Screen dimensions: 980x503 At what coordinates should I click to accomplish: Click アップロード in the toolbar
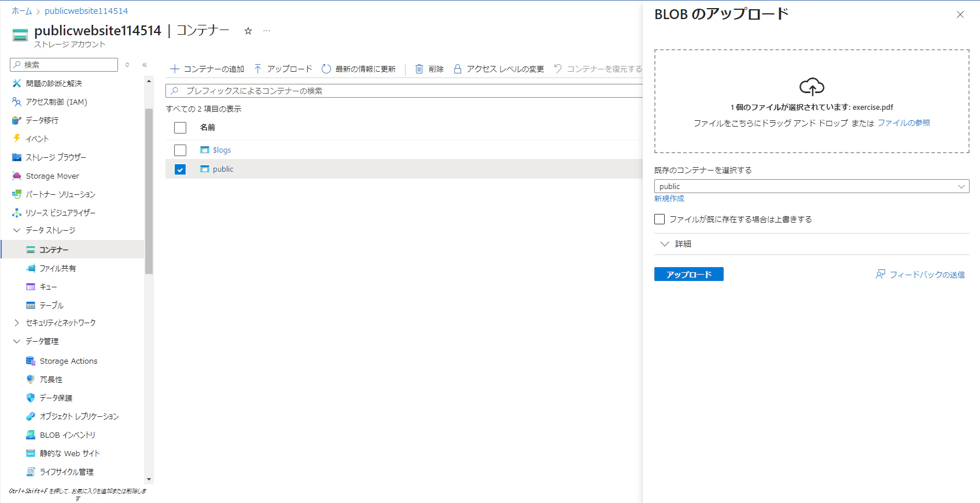click(x=283, y=69)
